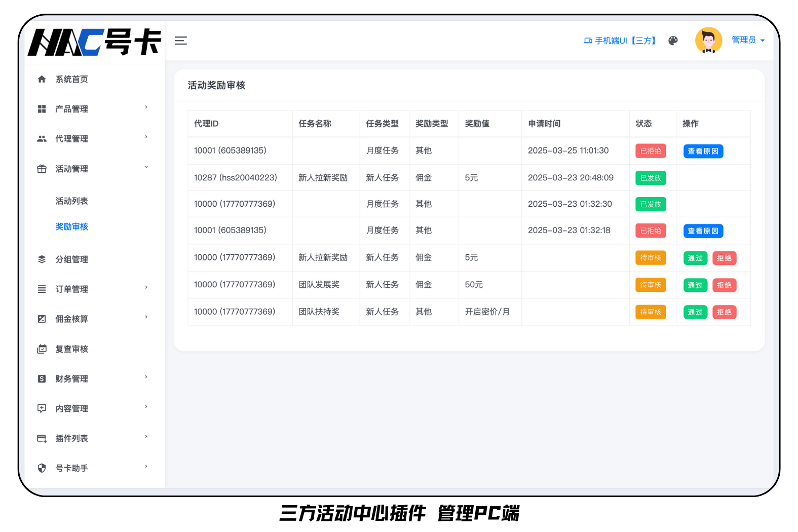Open 复查审核 in the sidebar
Viewport: 798px width, 532px height.
[72, 349]
